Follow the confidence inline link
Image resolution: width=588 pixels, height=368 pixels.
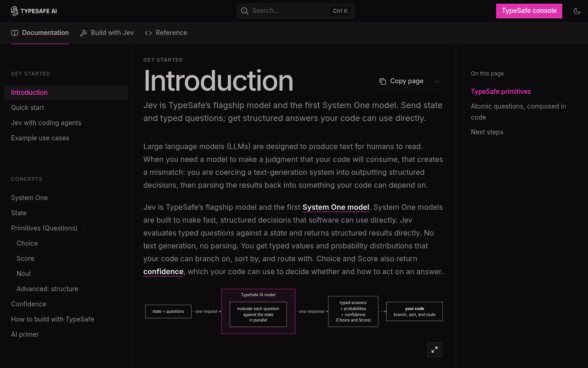tap(163, 271)
